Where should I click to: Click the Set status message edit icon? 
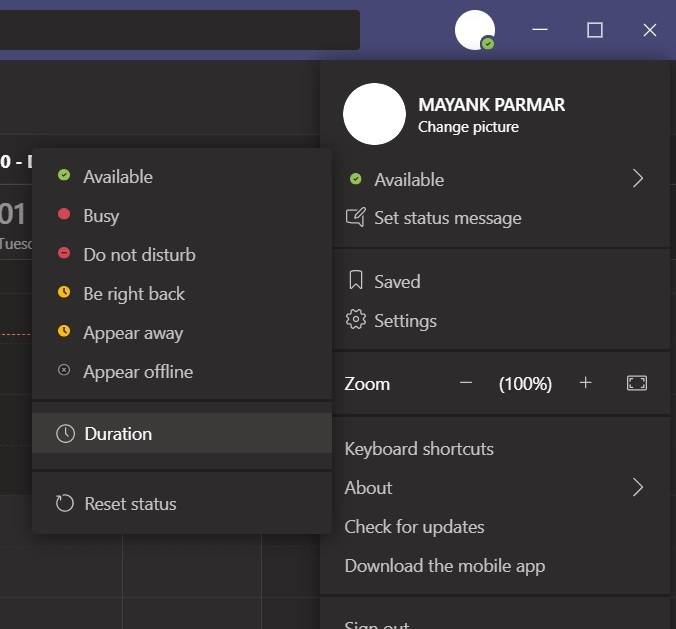356,217
